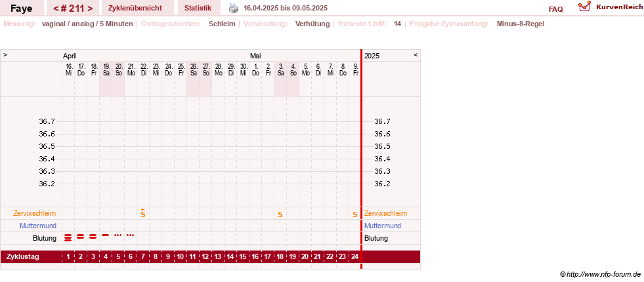Click the '9. Fr' date column header
Image resolution: width=644 pixels, height=282 pixels.
point(355,70)
